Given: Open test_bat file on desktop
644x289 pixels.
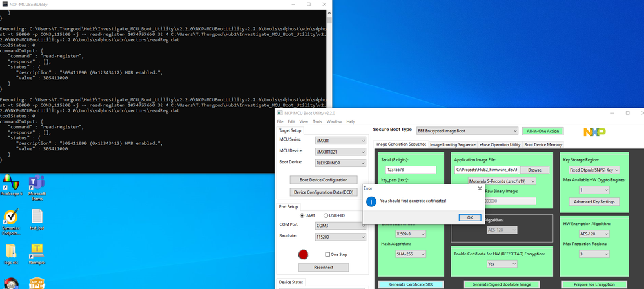Looking at the screenshot, I should coord(37,219).
